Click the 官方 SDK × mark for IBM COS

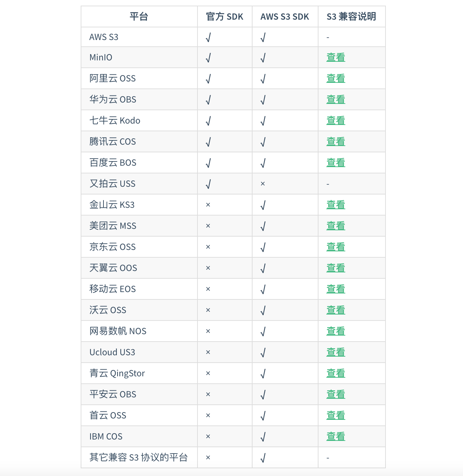[x=208, y=436]
